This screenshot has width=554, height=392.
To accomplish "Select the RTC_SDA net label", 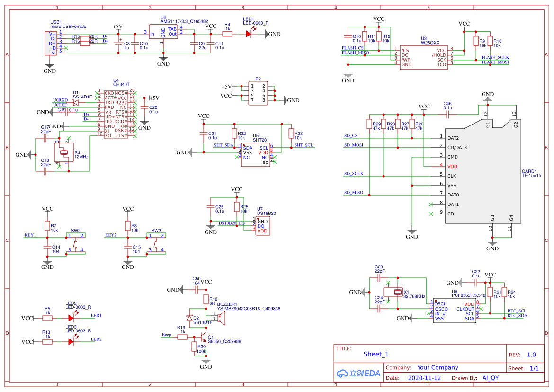I will [x=517, y=316].
